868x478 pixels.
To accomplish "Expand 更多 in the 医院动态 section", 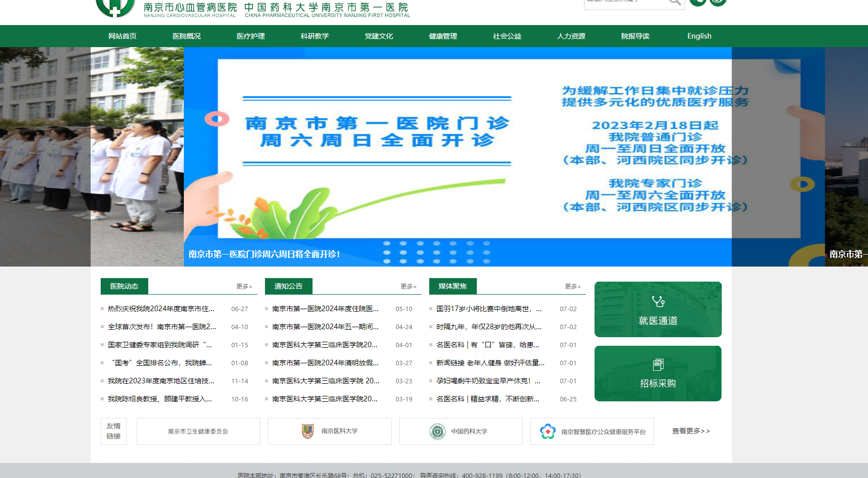I will point(244,287).
